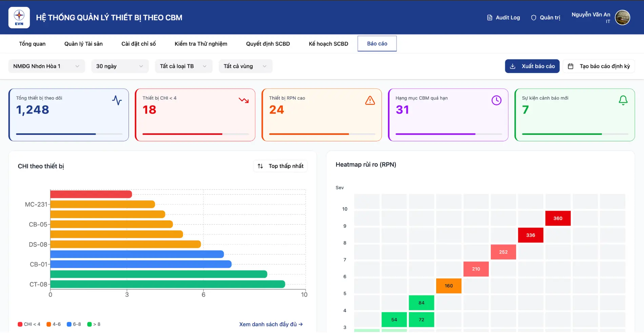Open the Quản trị shield menu

(545, 18)
